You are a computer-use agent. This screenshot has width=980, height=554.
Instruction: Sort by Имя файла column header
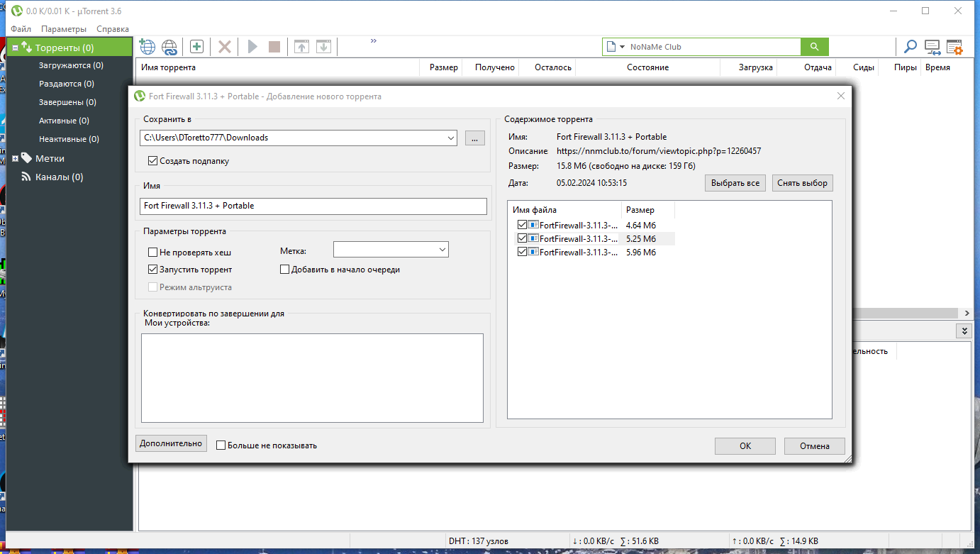564,210
